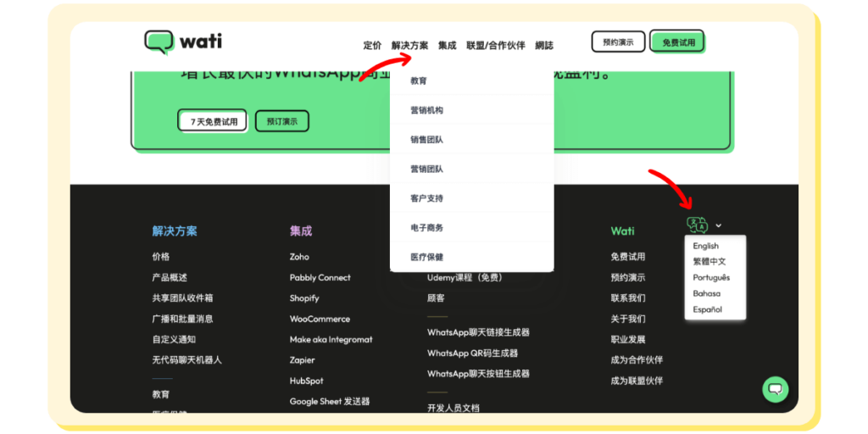Open the Zapier integration link
This screenshot has height=434, width=868.
coord(303,359)
